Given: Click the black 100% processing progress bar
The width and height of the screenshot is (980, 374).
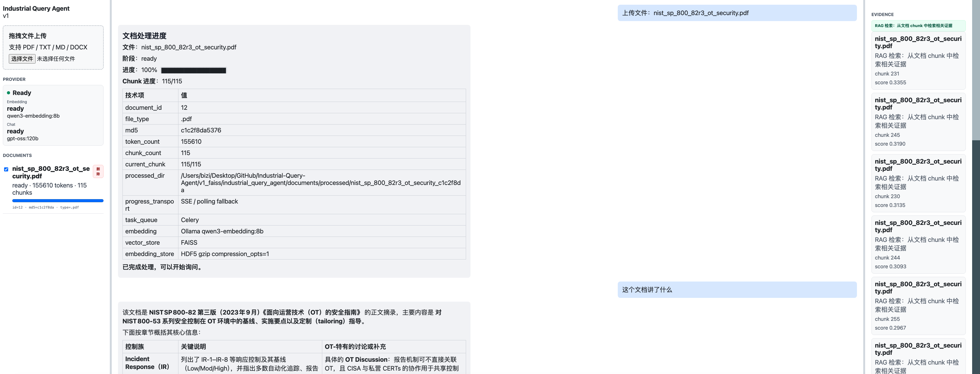Looking at the screenshot, I should pyautogui.click(x=194, y=70).
